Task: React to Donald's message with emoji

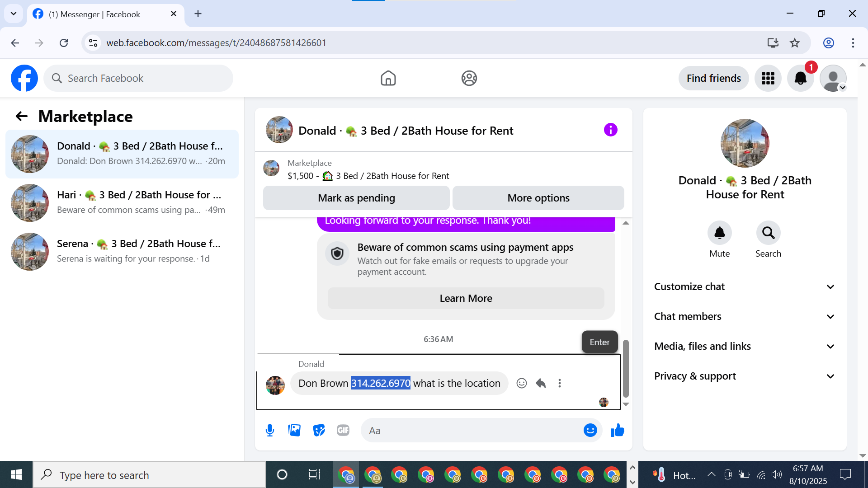Action: pos(522,383)
